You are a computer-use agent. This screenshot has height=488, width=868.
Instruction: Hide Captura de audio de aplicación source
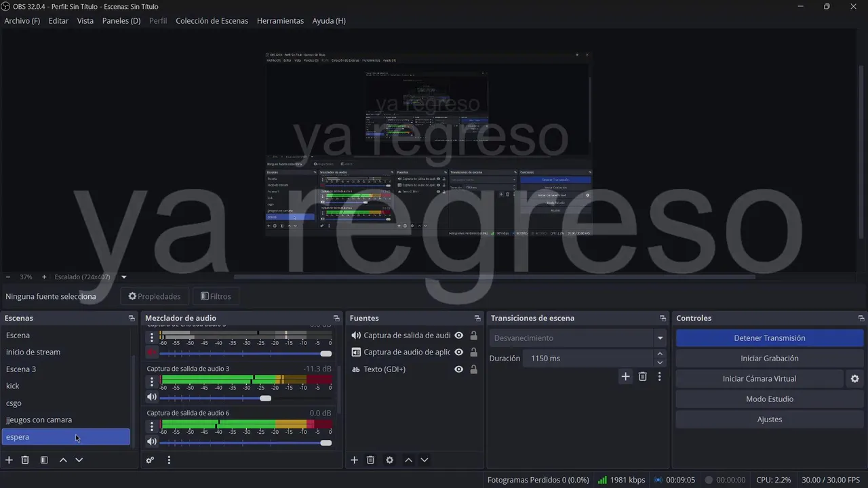(x=459, y=352)
